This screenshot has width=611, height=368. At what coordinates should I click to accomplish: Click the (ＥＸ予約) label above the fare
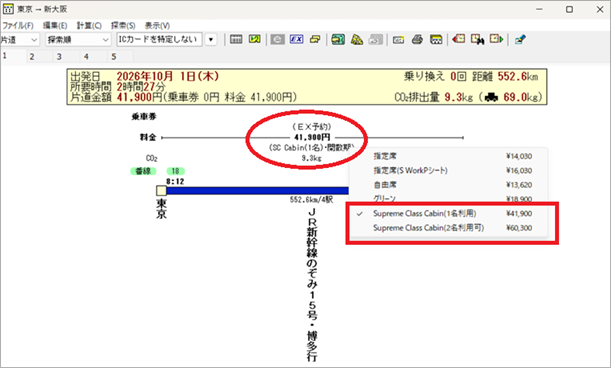tap(311, 127)
